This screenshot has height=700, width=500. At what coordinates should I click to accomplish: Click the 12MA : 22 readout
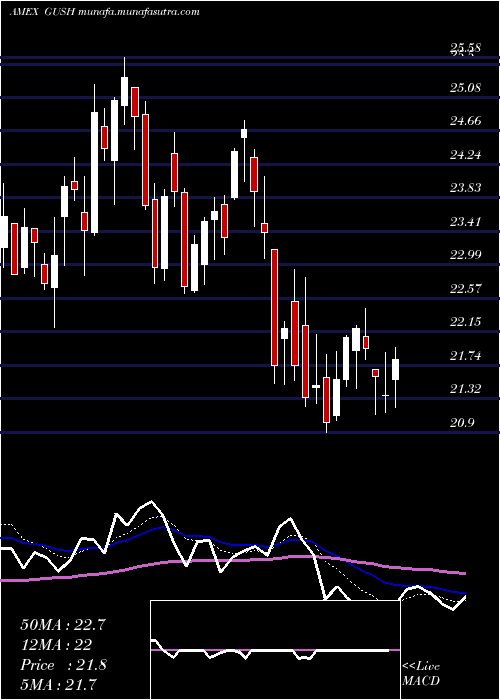[56, 644]
